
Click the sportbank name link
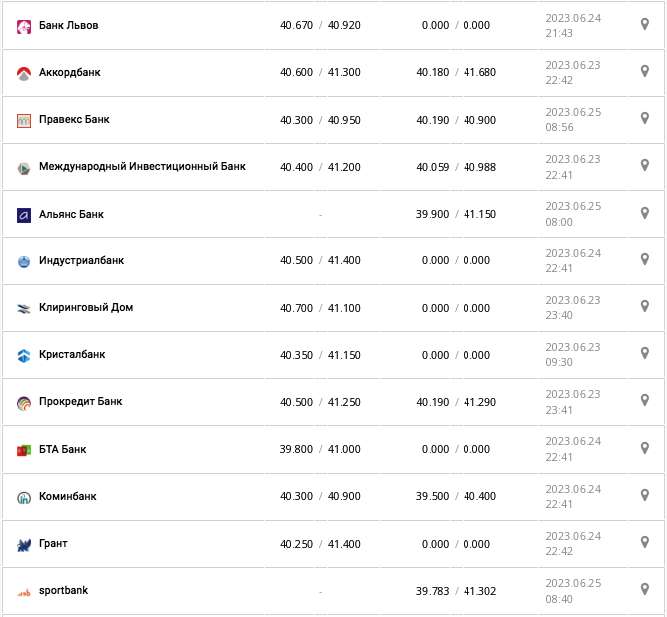click(64, 591)
